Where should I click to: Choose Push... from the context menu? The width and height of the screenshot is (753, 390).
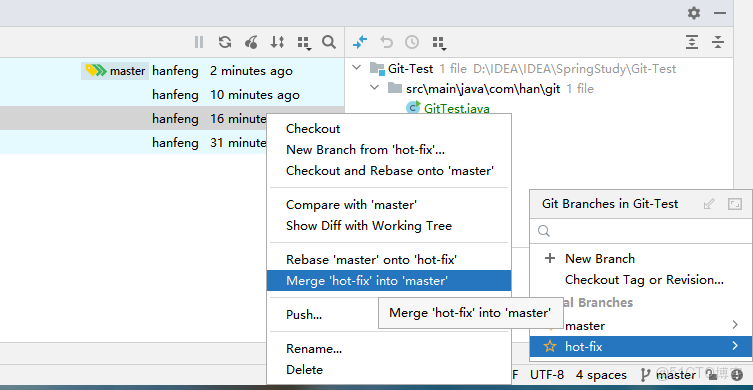[323, 315]
